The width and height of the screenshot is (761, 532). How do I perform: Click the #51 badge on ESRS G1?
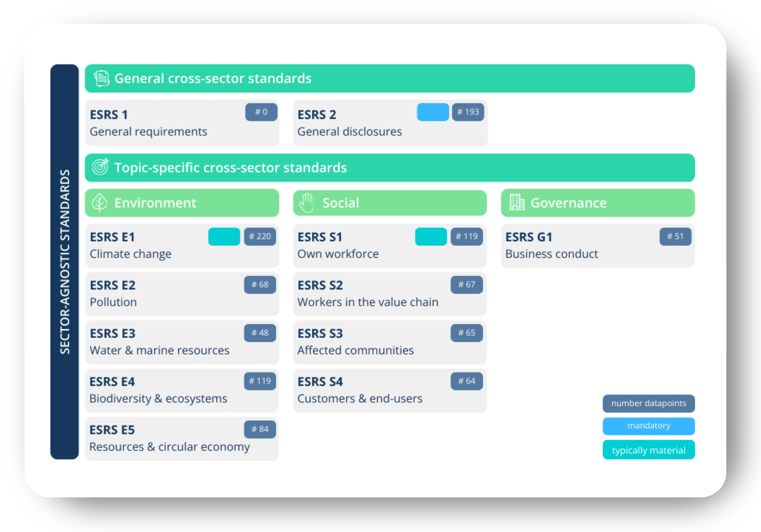point(675,236)
